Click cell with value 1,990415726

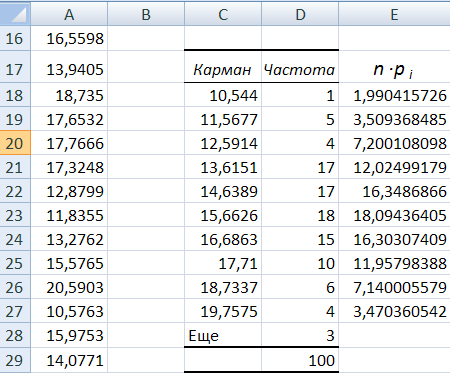coord(394,95)
